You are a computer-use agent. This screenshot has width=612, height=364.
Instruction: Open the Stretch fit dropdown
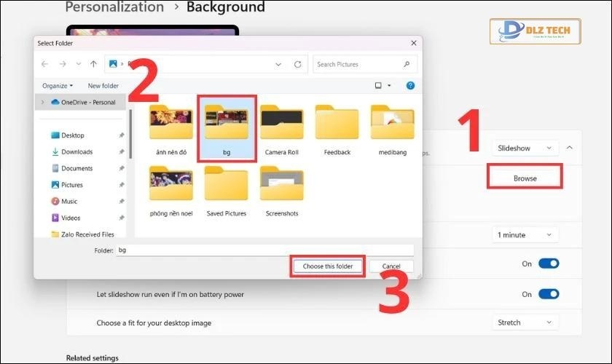pos(525,323)
